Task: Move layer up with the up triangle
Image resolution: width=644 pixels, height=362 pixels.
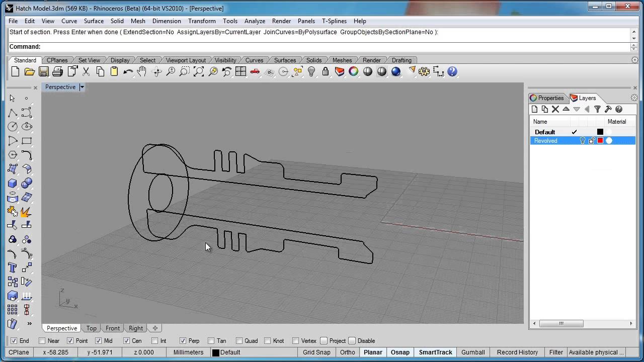Action: (x=566, y=109)
